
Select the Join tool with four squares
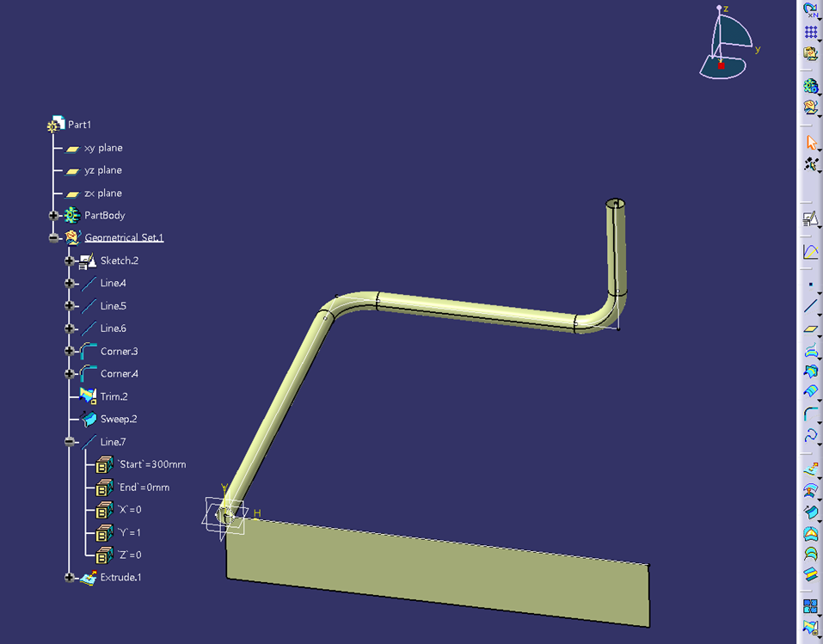point(810,606)
